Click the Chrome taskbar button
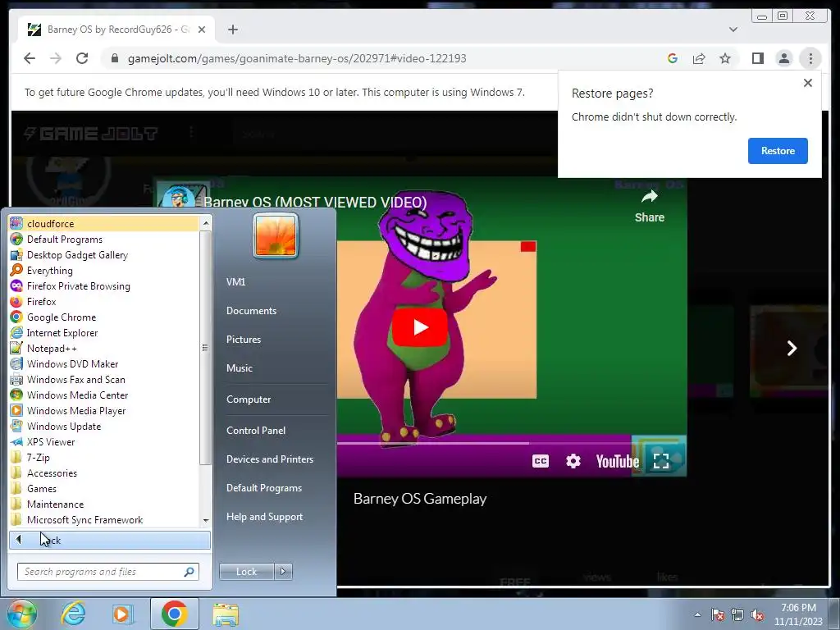The height and width of the screenshot is (630, 840). 174,614
